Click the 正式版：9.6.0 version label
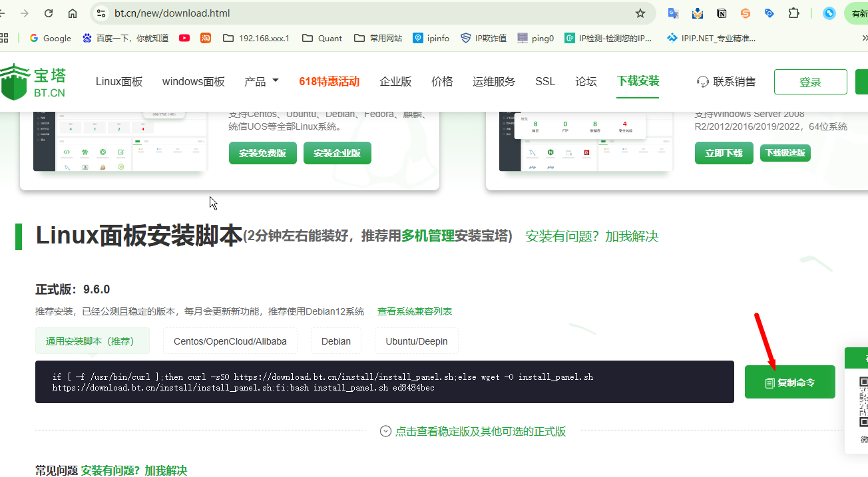868x477 pixels. tap(73, 289)
